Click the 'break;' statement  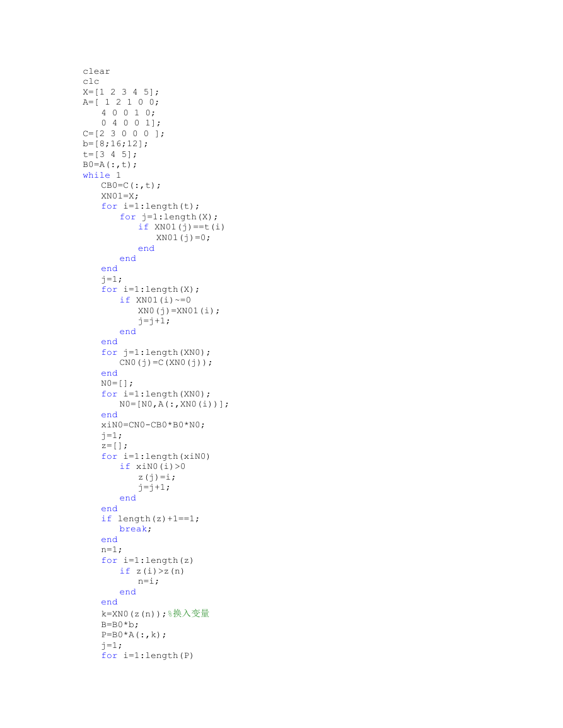[136, 529]
